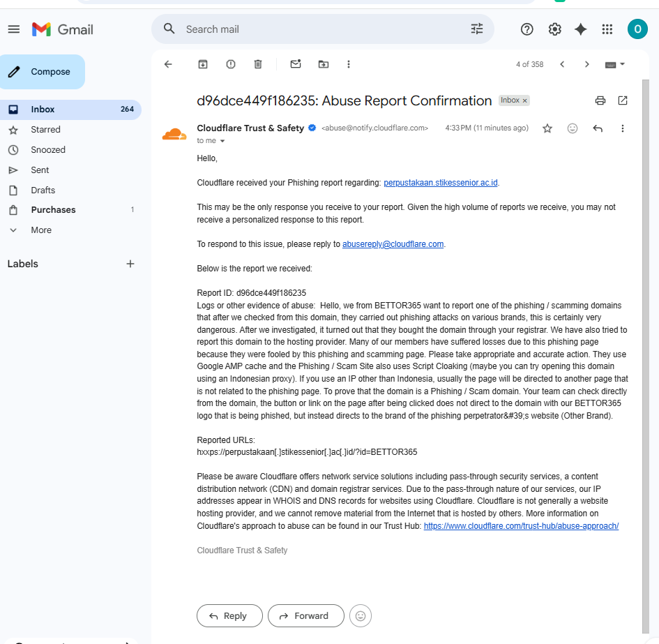Click the Compose button
This screenshot has height=644, width=659.
click(43, 71)
